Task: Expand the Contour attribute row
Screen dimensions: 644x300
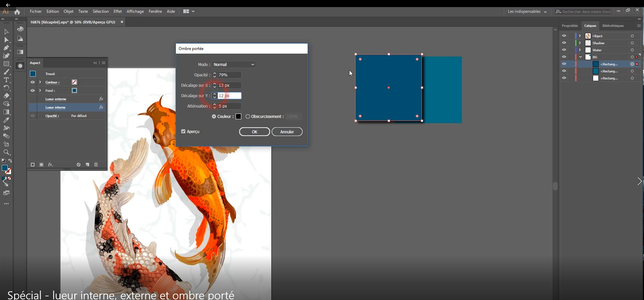Action: [40, 82]
